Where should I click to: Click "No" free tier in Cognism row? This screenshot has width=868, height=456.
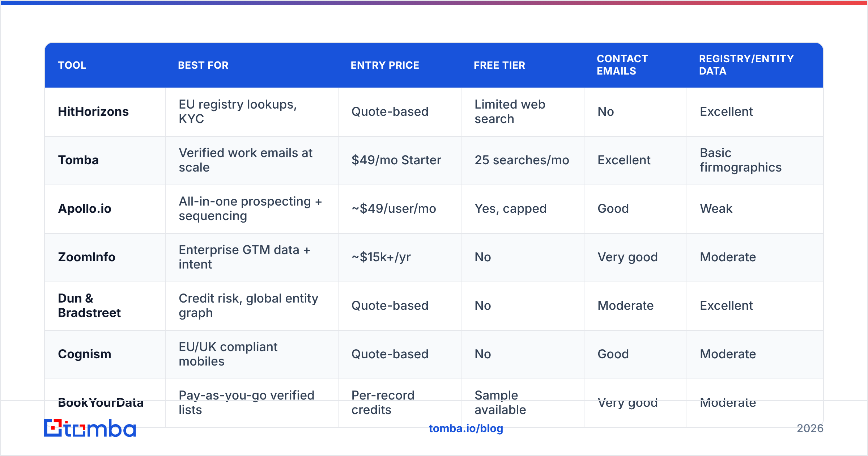483,354
